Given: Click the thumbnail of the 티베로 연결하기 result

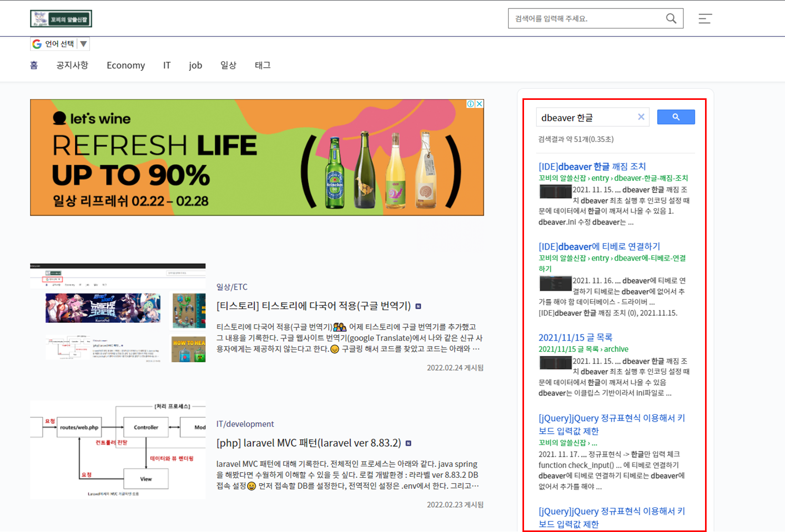Looking at the screenshot, I should [x=555, y=283].
